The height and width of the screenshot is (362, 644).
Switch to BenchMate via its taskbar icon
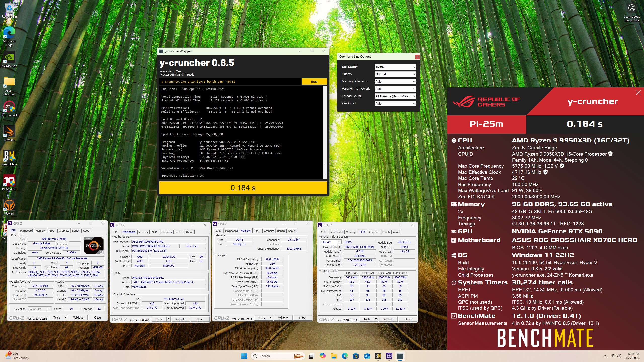point(378,356)
